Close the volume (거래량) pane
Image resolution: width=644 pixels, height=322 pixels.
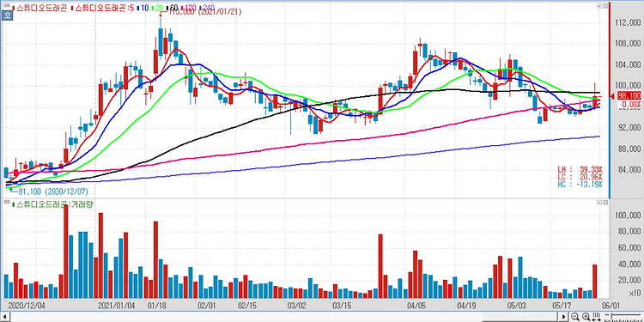605,203
